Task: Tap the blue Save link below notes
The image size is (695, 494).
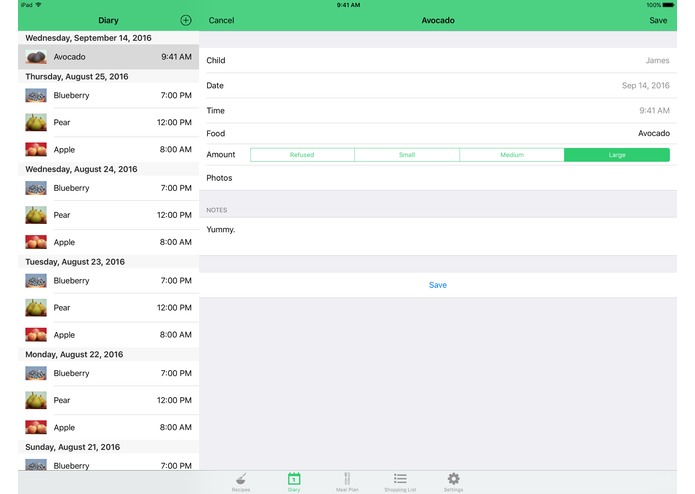Action: point(437,285)
